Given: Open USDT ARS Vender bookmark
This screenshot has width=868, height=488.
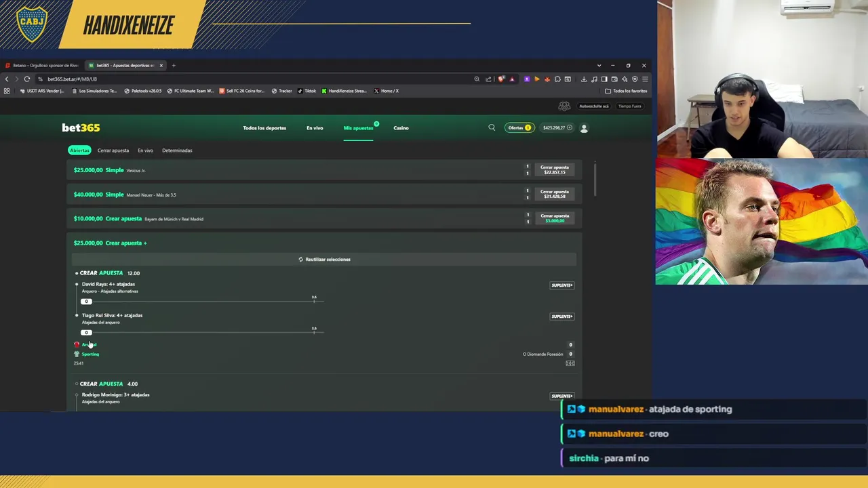Looking at the screenshot, I should (42, 91).
